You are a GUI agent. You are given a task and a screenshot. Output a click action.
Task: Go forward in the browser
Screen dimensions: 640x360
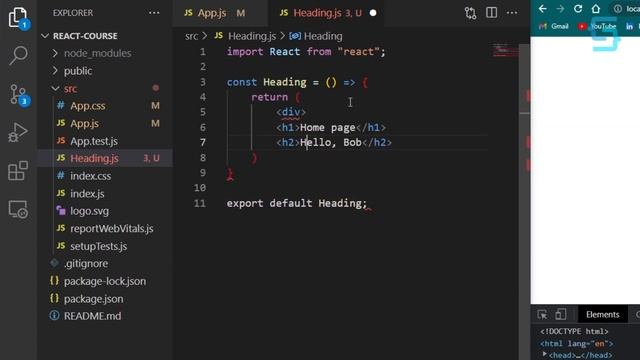coord(560,9)
